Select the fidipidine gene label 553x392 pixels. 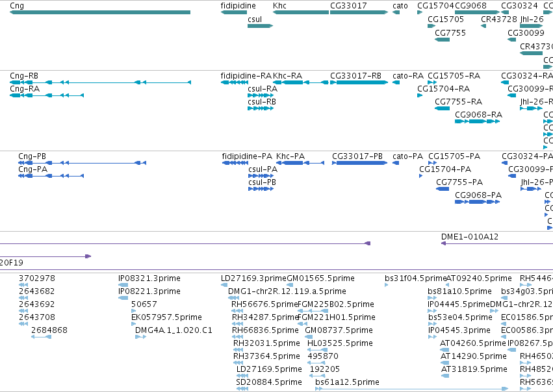point(238,6)
